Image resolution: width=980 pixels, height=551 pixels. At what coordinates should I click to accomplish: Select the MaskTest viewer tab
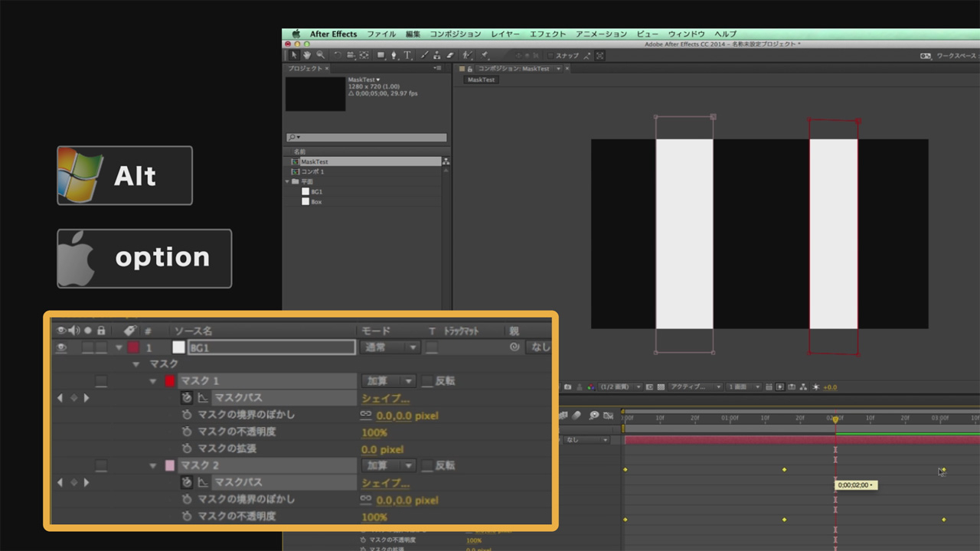click(x=482, y=80)
